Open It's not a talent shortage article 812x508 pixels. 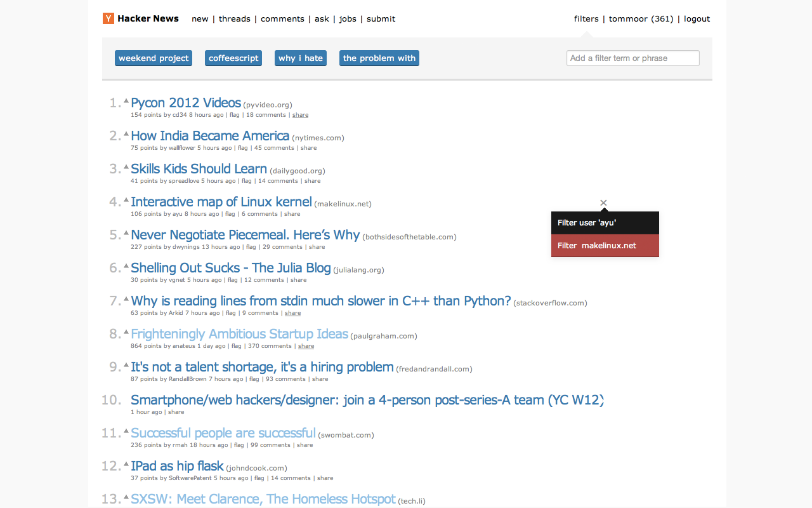click(x=262, y=367)
